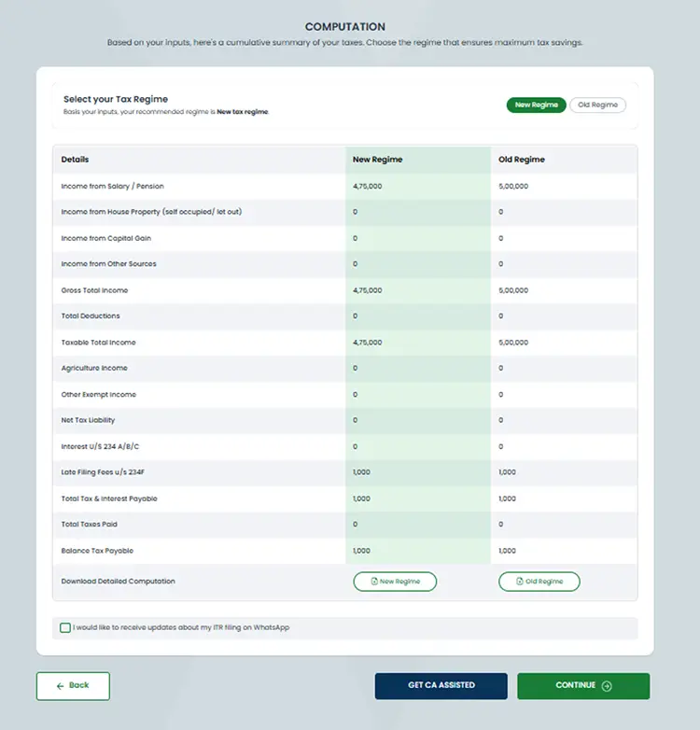Click the recommended 'New tax regime' bold text
The height and width of the screenshot is (730, 700).
pyautogui.click(x=243, y=112)
